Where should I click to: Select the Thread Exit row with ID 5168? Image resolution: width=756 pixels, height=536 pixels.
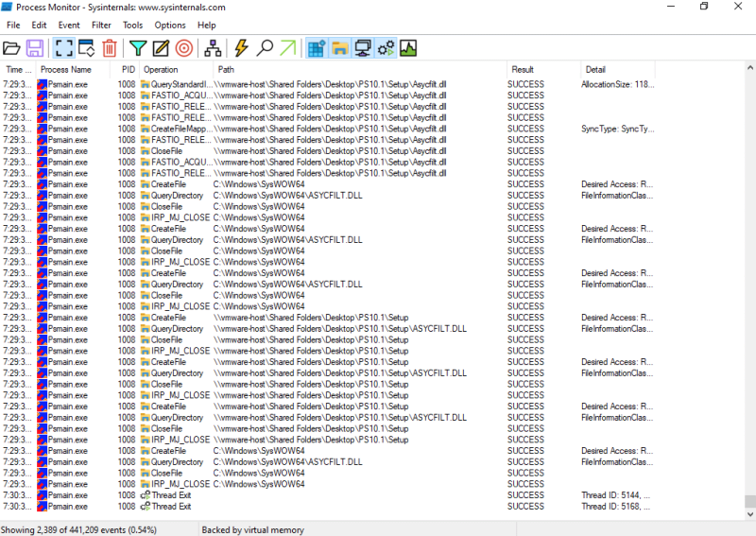point(328,506)
